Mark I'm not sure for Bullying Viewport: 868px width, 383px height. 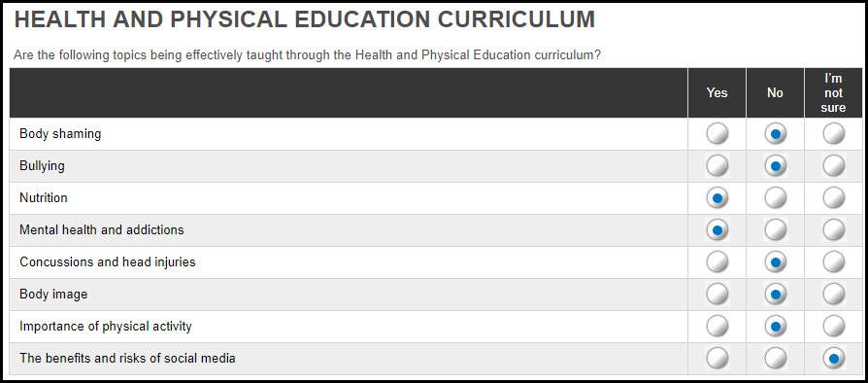pyautogui.click(x=833, y=165)
